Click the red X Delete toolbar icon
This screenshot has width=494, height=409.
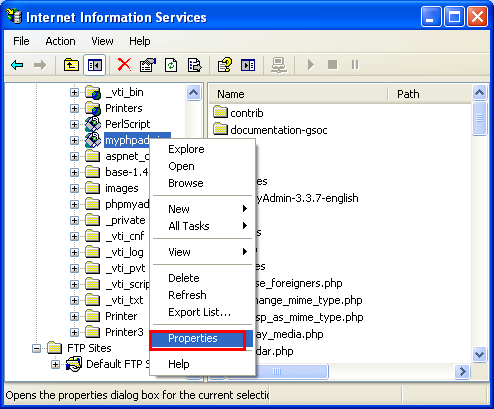click(x=124, y=65)
